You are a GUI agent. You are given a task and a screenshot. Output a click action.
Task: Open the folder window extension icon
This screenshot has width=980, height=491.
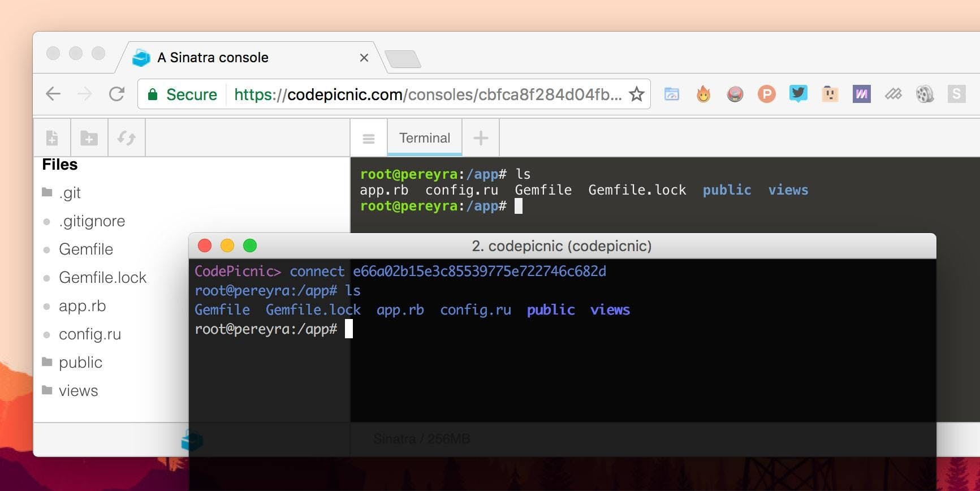pos(672,94)
